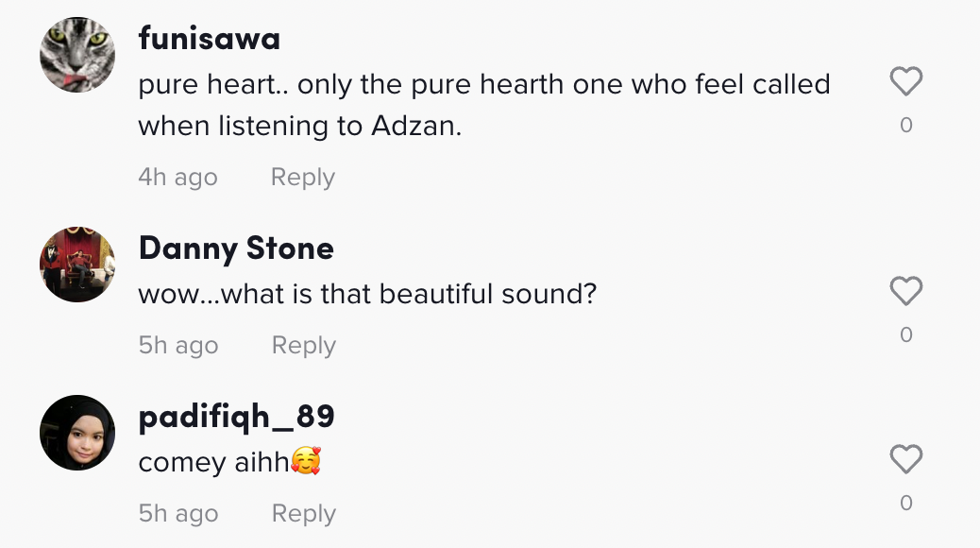Click the 'what is that beautiful sound?' comment
The height and width of the screenshot is (548, 980).
[367, 294]
